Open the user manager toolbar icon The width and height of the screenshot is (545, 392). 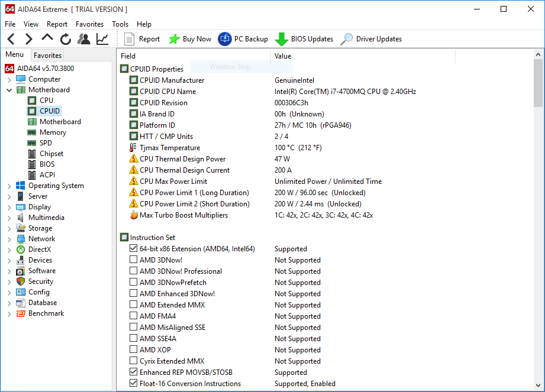coord(84,39)
